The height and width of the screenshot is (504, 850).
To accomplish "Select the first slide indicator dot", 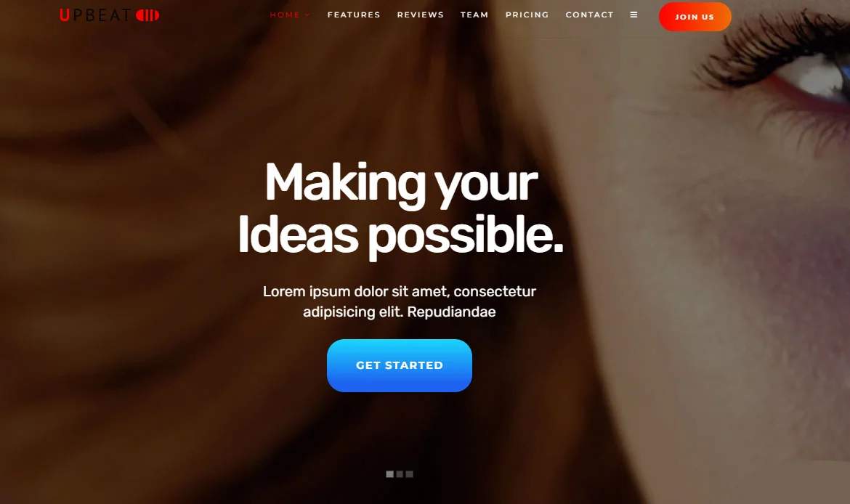I will 389,474.
